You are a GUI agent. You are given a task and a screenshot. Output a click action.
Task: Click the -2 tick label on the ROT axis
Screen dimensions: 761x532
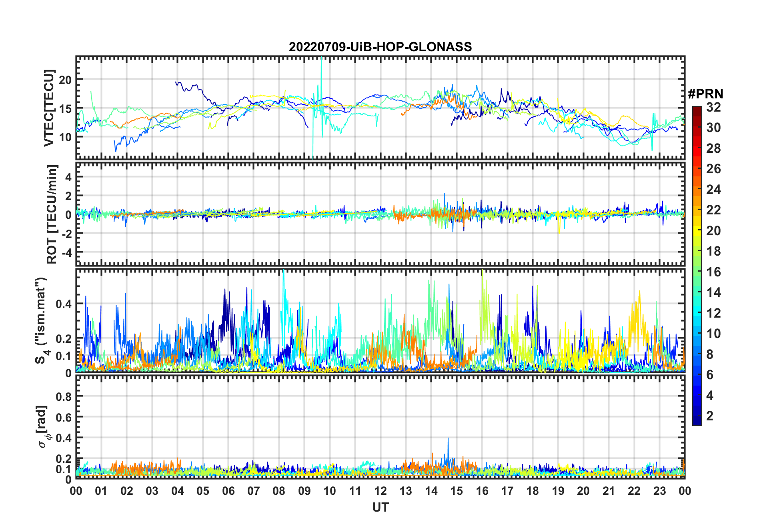[x=66, y=233]
